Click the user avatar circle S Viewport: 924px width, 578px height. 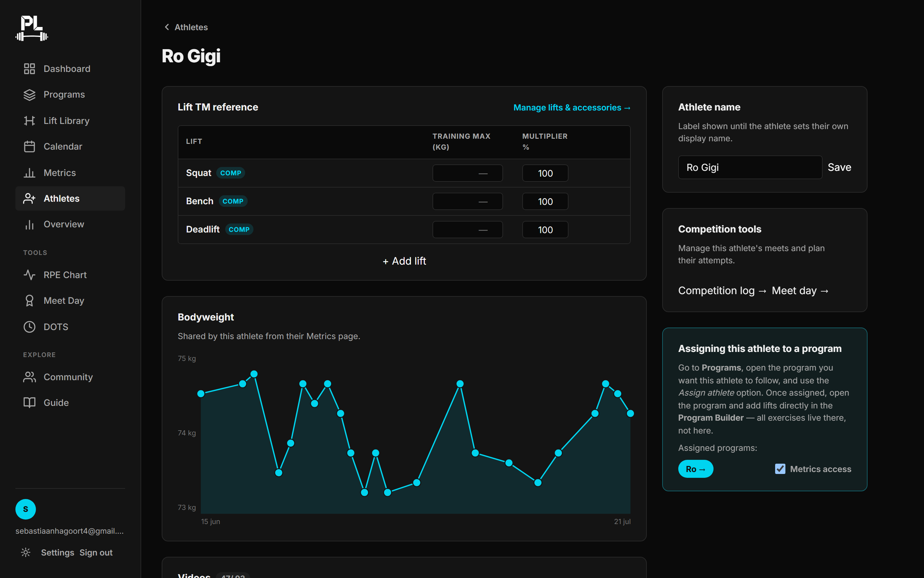[x=26, y=509]
